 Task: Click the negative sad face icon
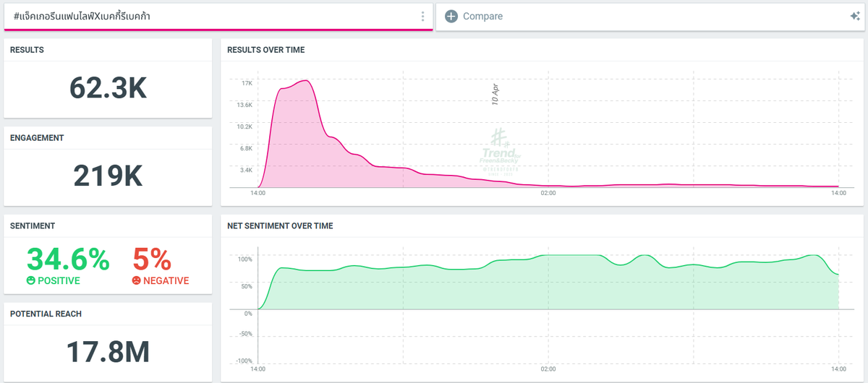coord(136,280)
